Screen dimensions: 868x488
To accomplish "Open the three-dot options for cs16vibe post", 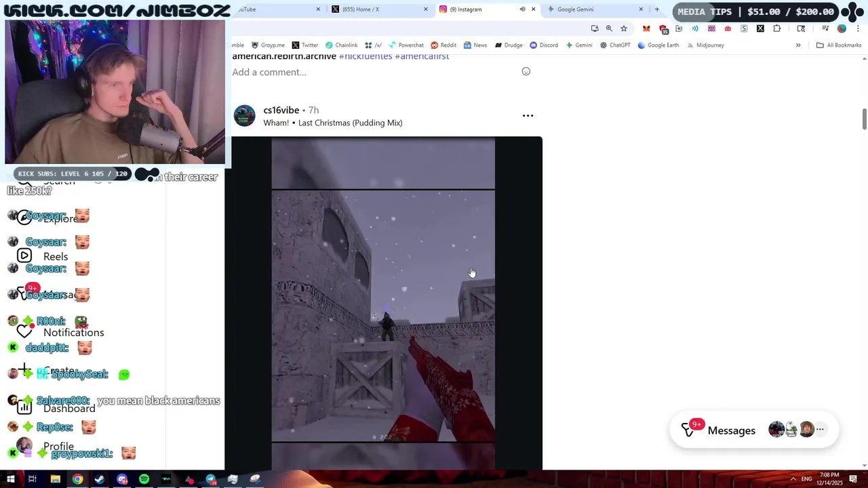I will tap(528, 116).
